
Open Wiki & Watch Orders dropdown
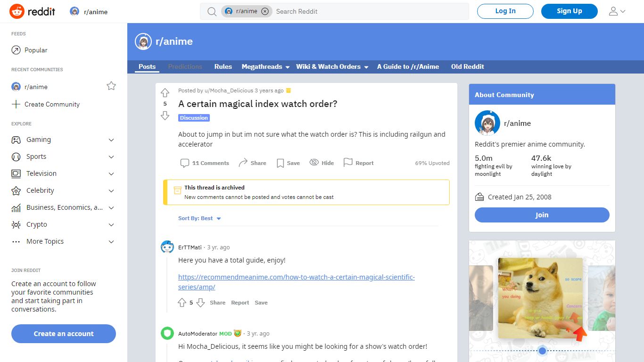[x=332, y=66]
